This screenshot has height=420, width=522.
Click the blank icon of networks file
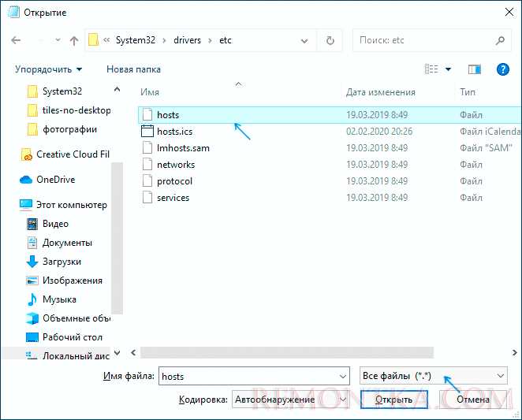coord(147,164)
